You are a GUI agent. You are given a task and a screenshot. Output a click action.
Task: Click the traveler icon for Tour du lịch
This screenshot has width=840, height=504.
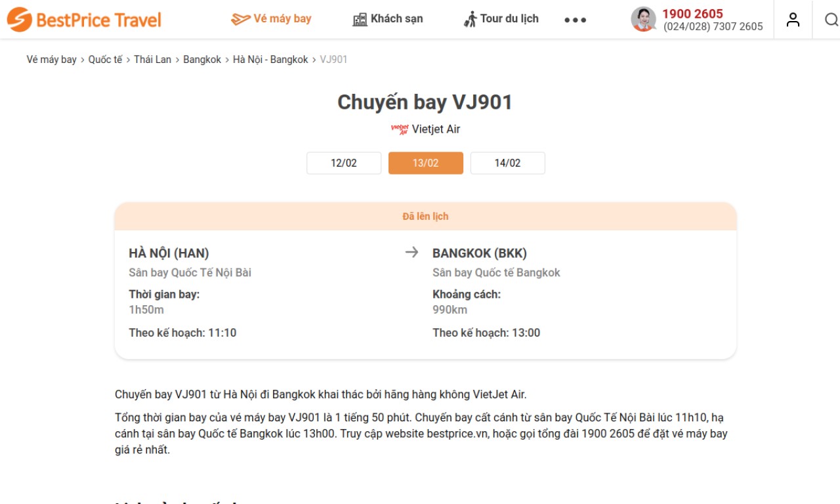pos(470,19)
